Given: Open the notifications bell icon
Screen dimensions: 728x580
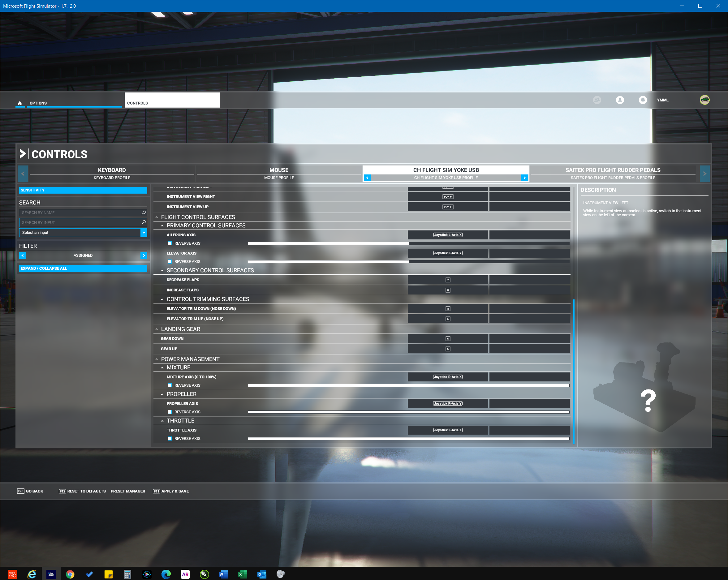Looking at the screenshot, I should pyautogui.click(x=643, y=100).
